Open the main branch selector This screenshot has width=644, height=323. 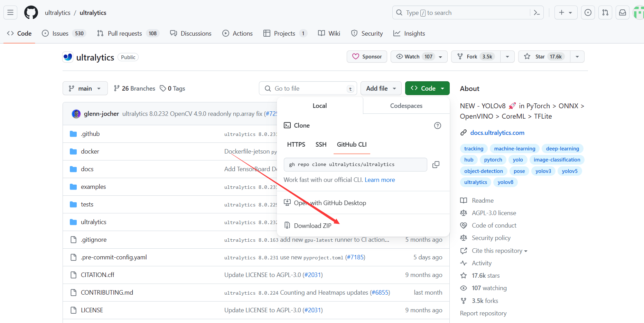tap(85, 89)
